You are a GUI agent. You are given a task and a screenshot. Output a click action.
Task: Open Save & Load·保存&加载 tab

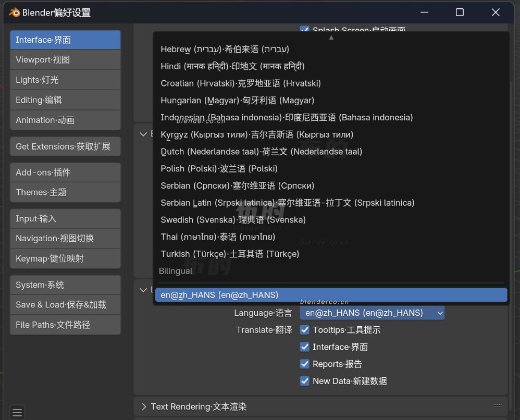coord(65,304)
